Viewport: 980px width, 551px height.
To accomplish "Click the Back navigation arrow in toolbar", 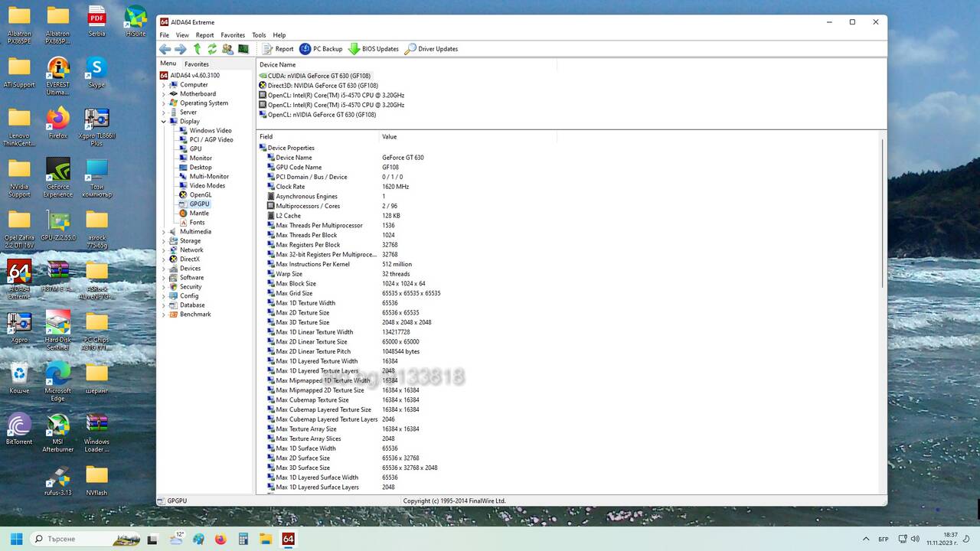I will tap(165, 49).
